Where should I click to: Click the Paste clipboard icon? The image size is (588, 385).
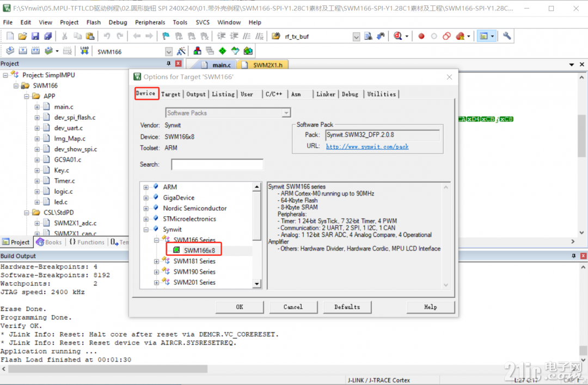(x=90, y=36)
